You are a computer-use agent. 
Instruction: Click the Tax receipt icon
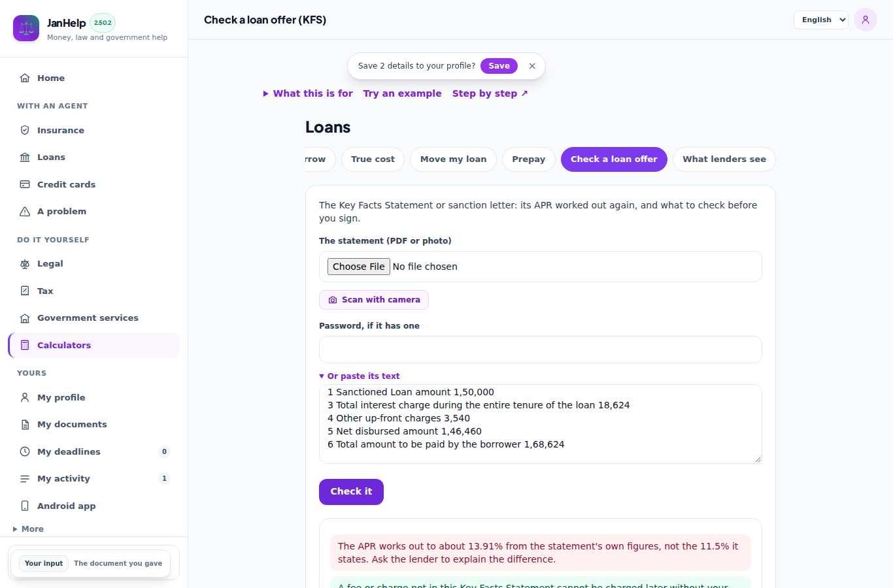tap(25, 291)
